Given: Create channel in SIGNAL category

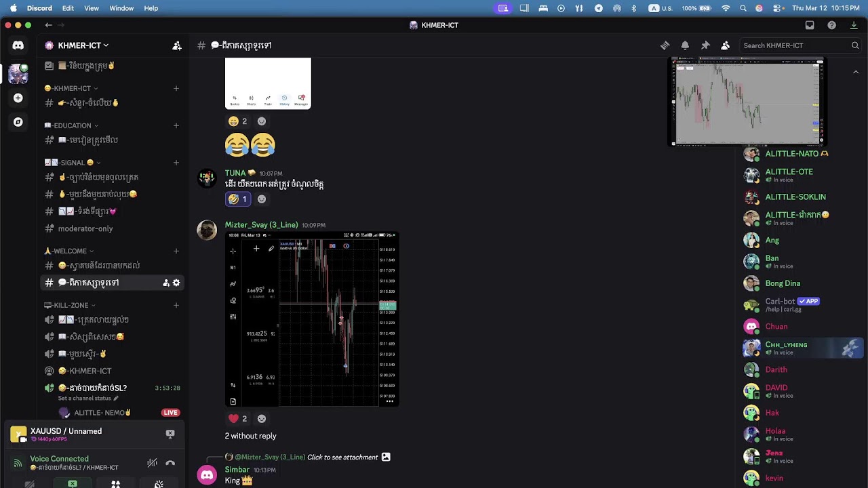Looking at the screenshot, I should 176,163.
